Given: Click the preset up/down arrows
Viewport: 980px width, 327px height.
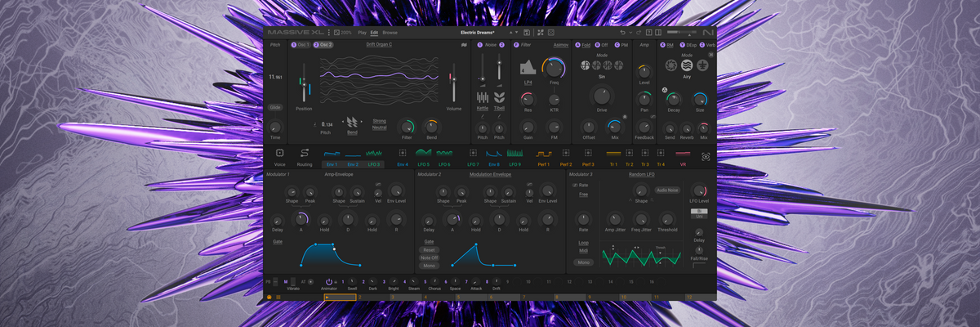Looking at the screenshot, I should [514, 32].
